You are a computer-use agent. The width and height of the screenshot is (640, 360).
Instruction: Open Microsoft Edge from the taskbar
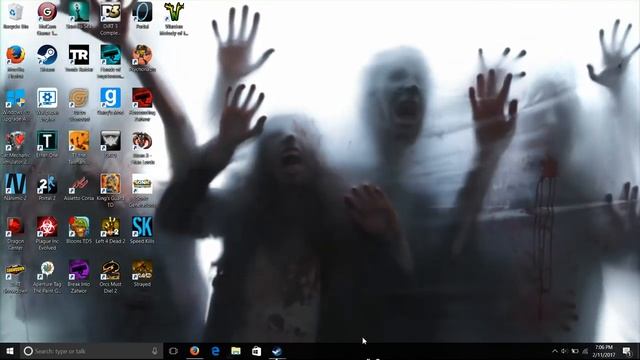tap(216, 351)
